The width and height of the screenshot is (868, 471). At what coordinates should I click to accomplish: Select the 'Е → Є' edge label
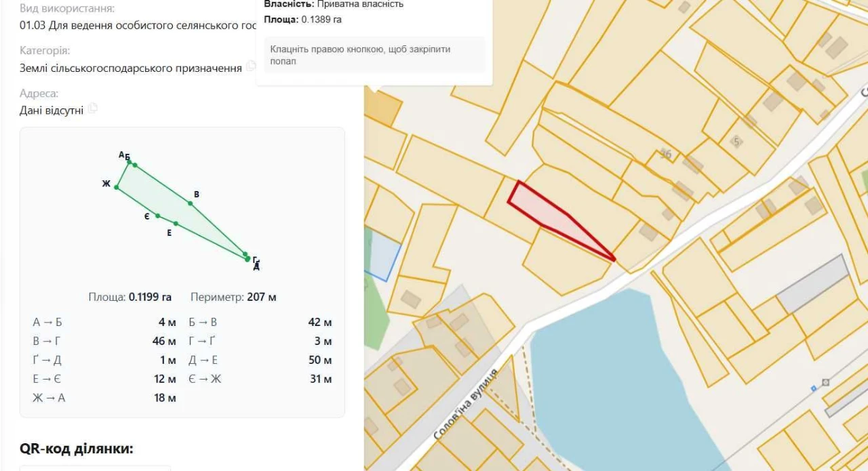(x=47, y=379)
